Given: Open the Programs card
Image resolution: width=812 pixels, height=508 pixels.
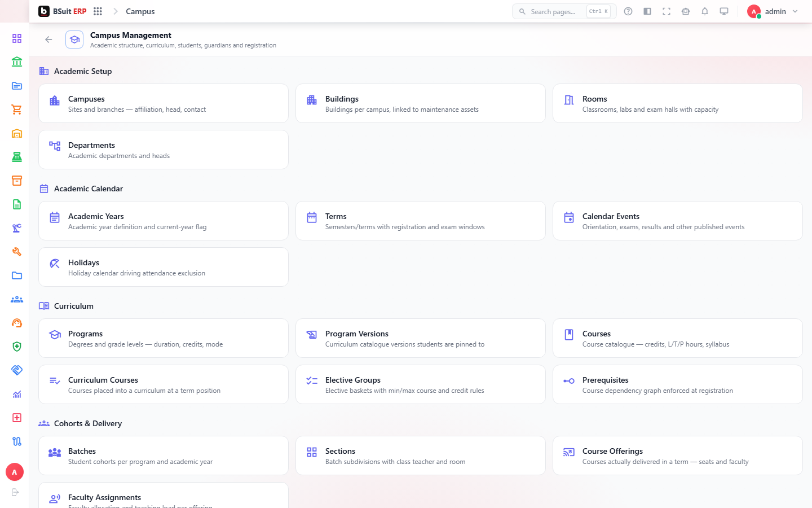Looking at the screenshot, I should pos(164,338).
